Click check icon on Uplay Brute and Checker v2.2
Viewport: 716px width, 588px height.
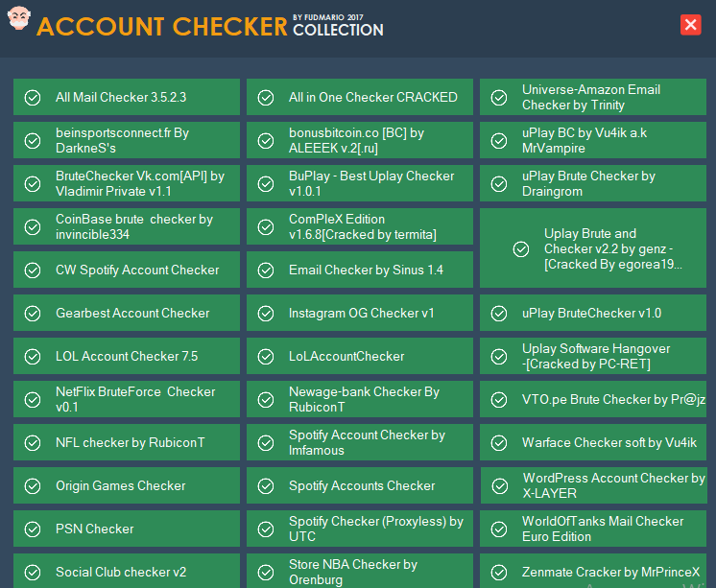click(521, 248)
